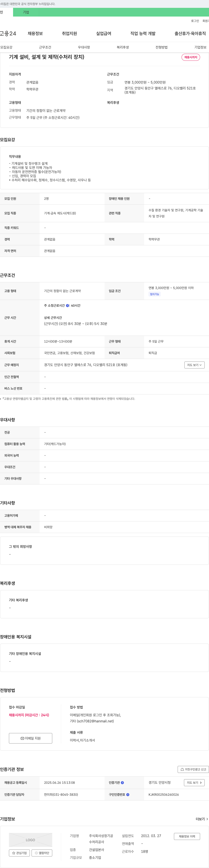Click break time 12시00분~13시00분
Image resolution: width=209 pixels, height=868 pixels.
click(x=58, y=341)
